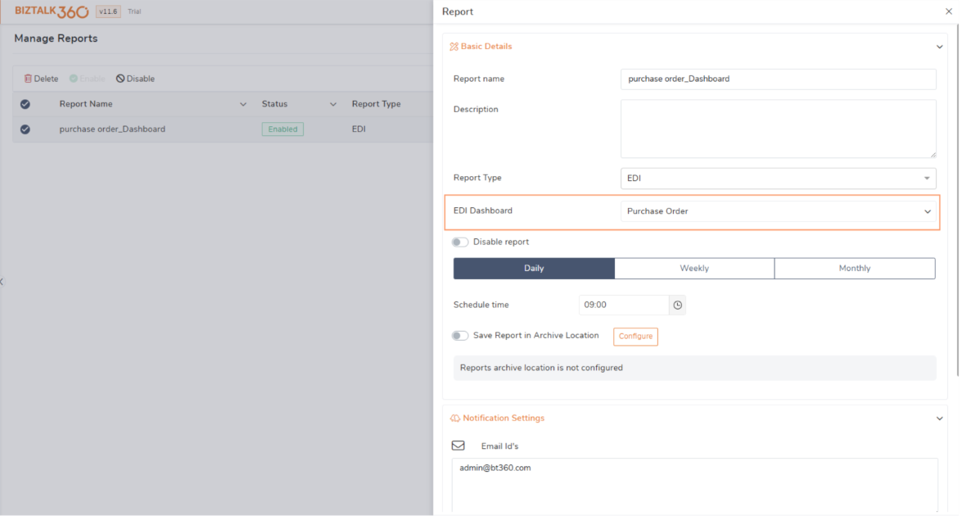Click the Configure button
The height and width of the screenshot is (516, 980).
point(635,337)
